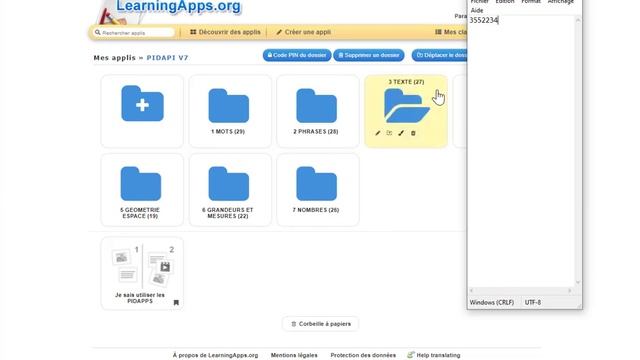Viewport: 640px width, 360px height.
Task: Click the Windows (CRLF) status bar entry
Action: coord(492,302)
